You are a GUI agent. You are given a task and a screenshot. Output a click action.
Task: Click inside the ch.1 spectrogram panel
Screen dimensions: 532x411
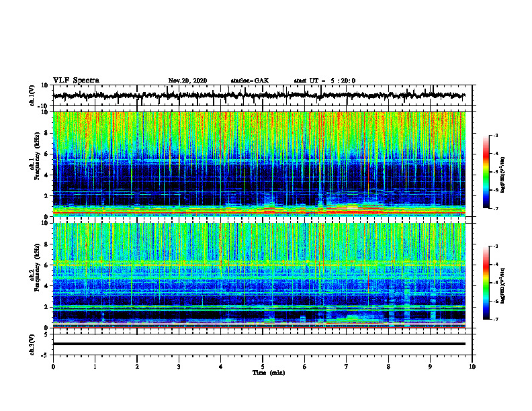[x=259, y=164]
